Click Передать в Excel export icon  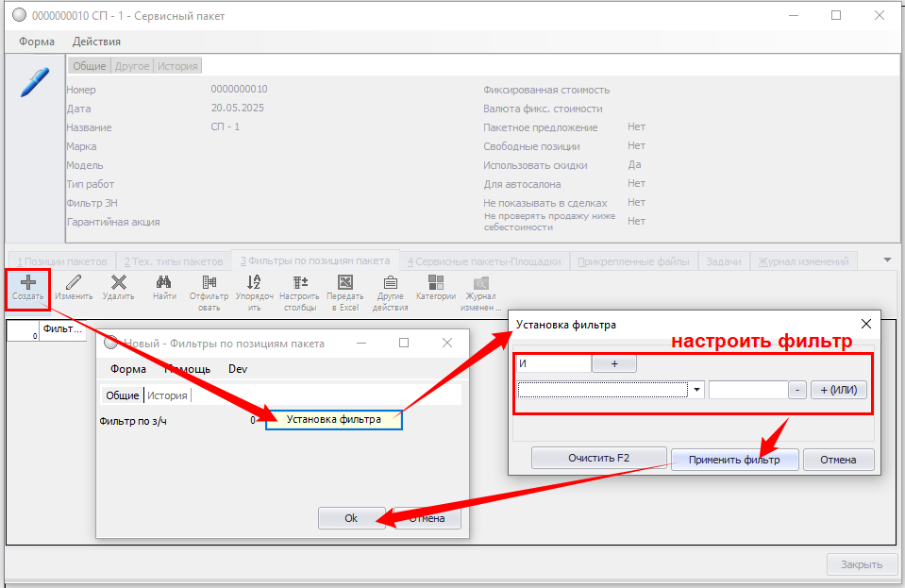(345, 283)
